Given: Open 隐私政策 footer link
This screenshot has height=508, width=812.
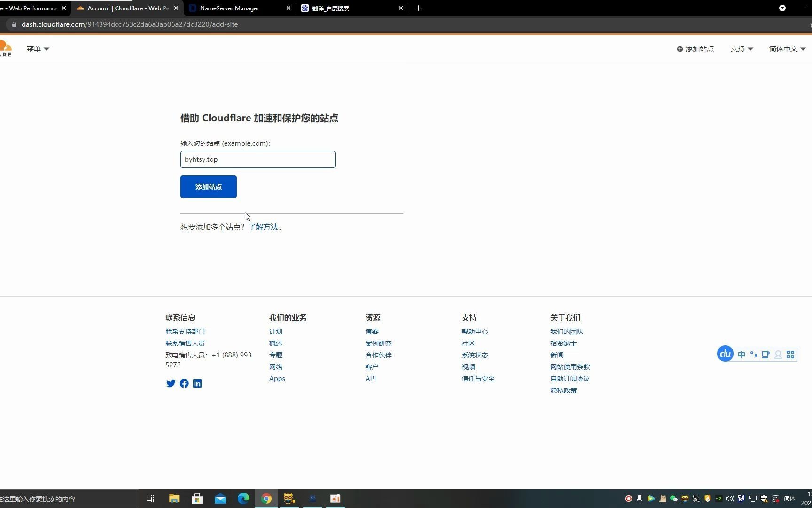Looking at the screenshot, I should [563, 390].
